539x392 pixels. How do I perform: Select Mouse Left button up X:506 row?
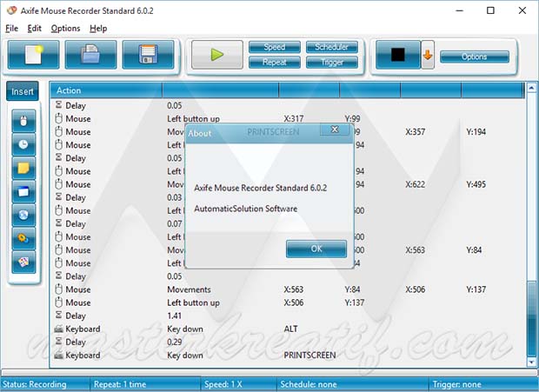[x=288, y=302]
